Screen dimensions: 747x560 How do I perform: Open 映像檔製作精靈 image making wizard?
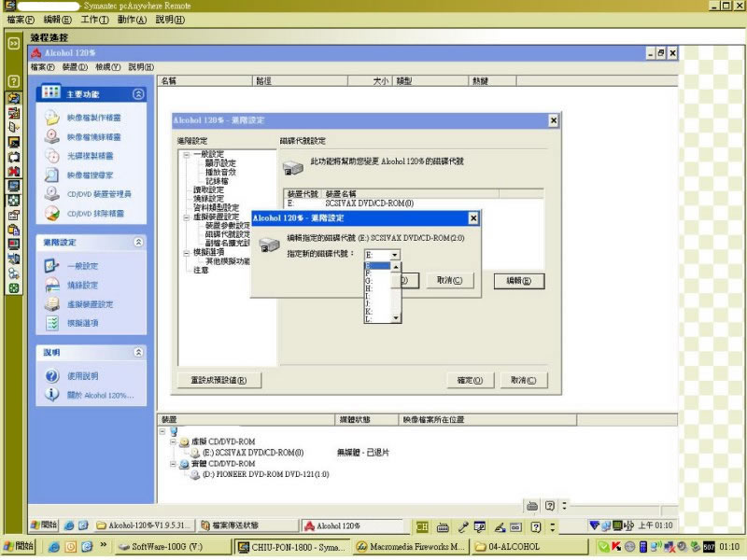pos(93,118)
